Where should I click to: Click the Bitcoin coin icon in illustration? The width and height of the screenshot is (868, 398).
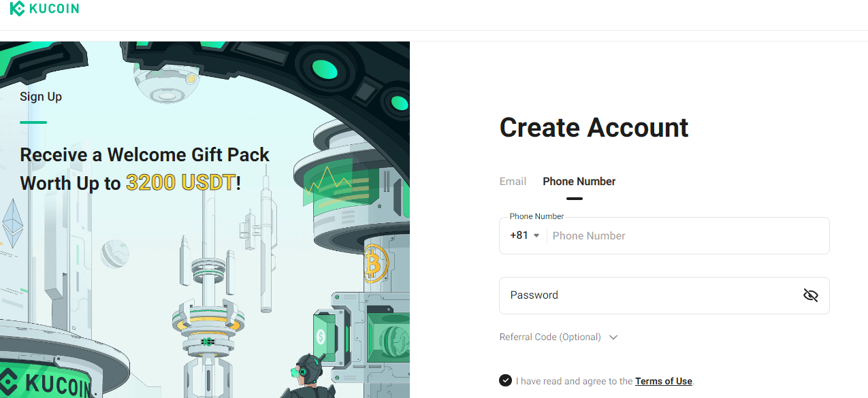click(375, 264)
